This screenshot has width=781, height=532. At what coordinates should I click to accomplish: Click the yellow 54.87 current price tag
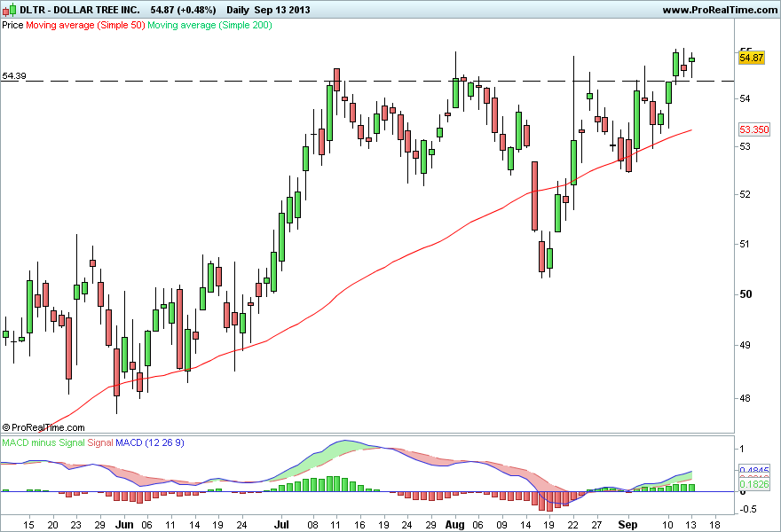click(x=751, y=58)
